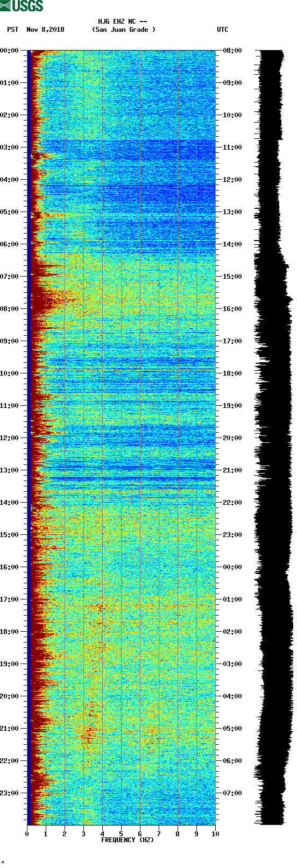
Task: Click the San Juan Grade station label
Action: coord(124,30)
